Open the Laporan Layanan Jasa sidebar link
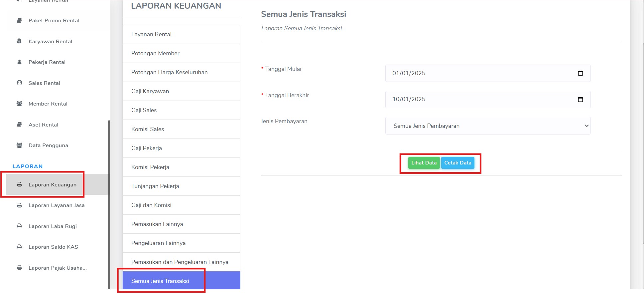Viewport: 644px width, 293px height. [x=57, y=205]
